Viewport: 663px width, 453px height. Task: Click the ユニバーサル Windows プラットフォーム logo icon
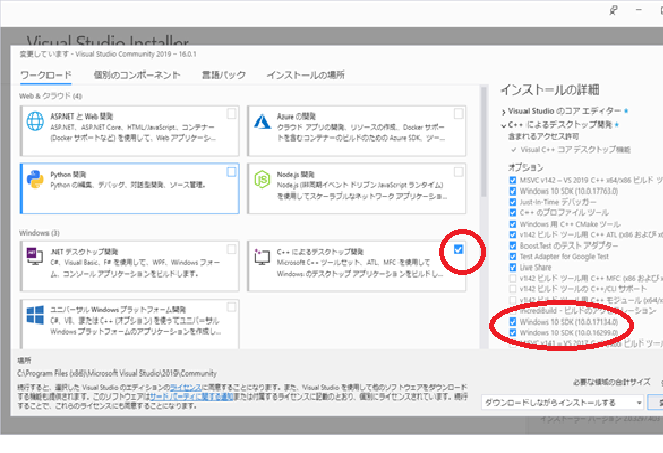[35, 315]
